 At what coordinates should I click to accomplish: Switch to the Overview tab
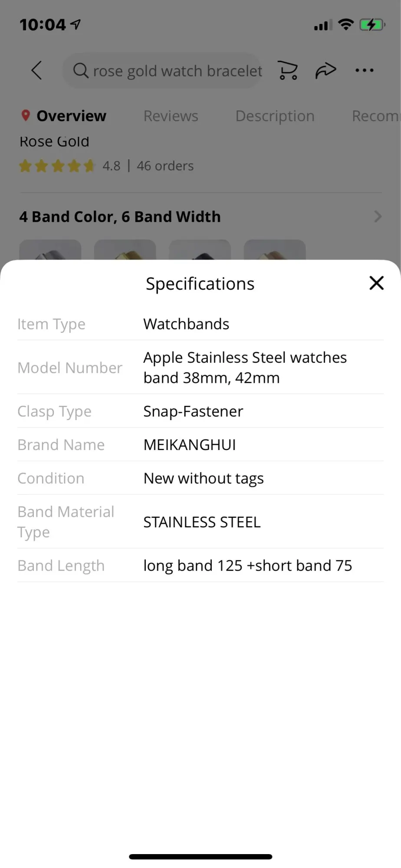pyautogui.click(x=71, y=116)
